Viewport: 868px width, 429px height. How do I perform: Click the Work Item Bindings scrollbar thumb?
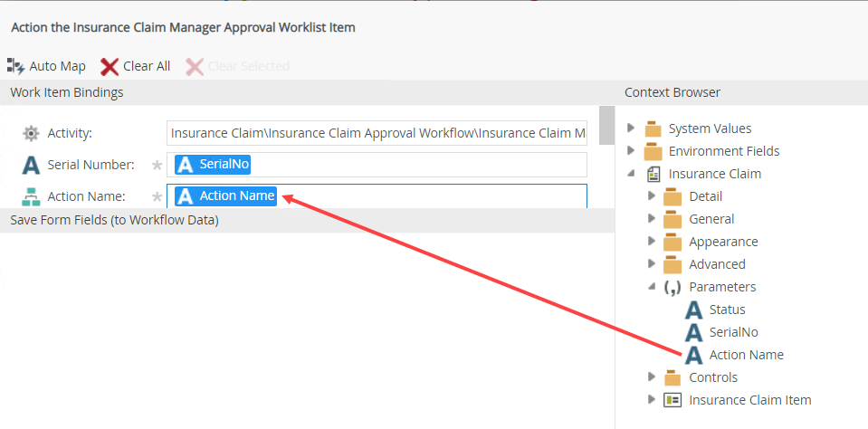(x=607, y=125)
